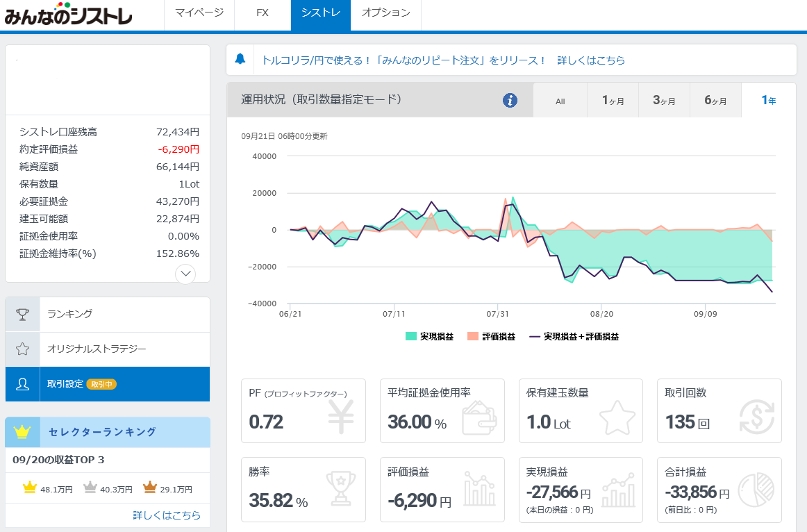The height and width of the screenshot is (532, 807).
Task: Click the star icon beside オリジナルストラテジー
Action: click(x=22, y=349)
